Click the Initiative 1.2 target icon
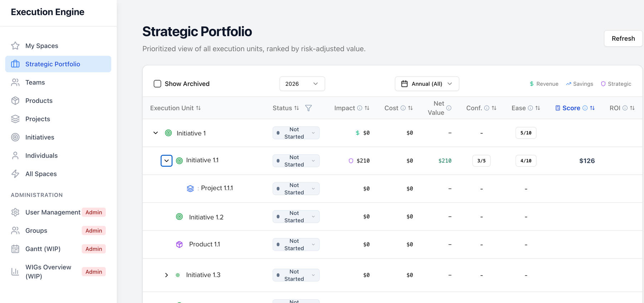 180,217
